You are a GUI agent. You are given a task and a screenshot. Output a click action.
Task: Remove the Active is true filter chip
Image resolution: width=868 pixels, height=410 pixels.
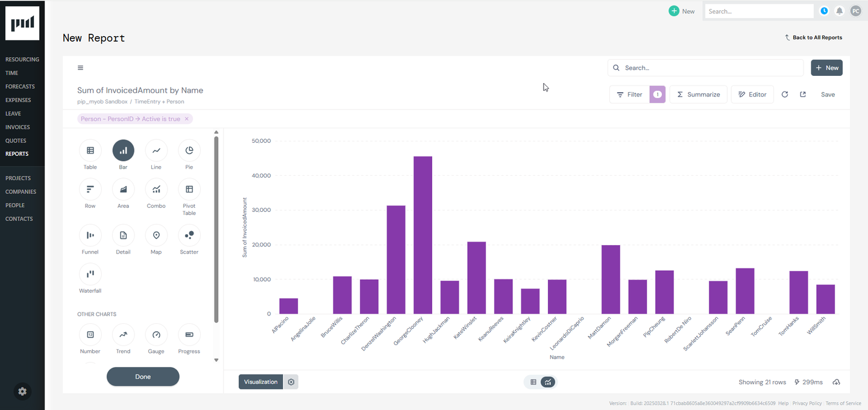(186, 119)
